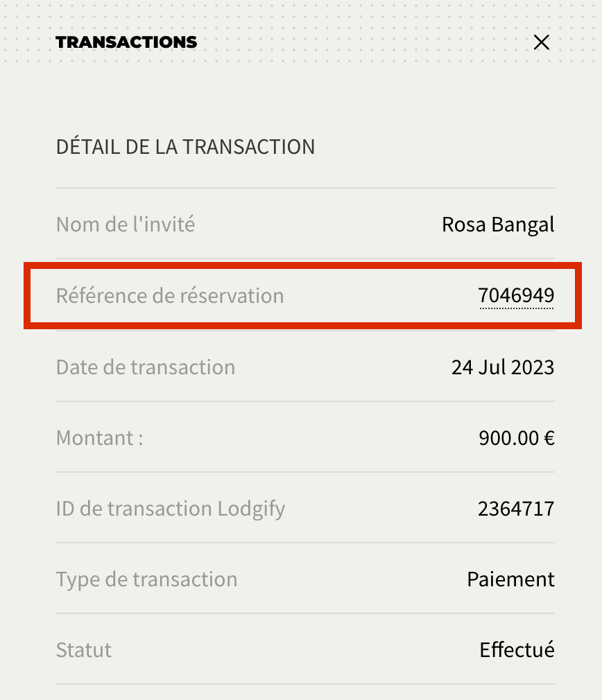Click the Nom de l'invité label
Screen dimensions: 602x700
pyautogui.click(x=125, y=225)
